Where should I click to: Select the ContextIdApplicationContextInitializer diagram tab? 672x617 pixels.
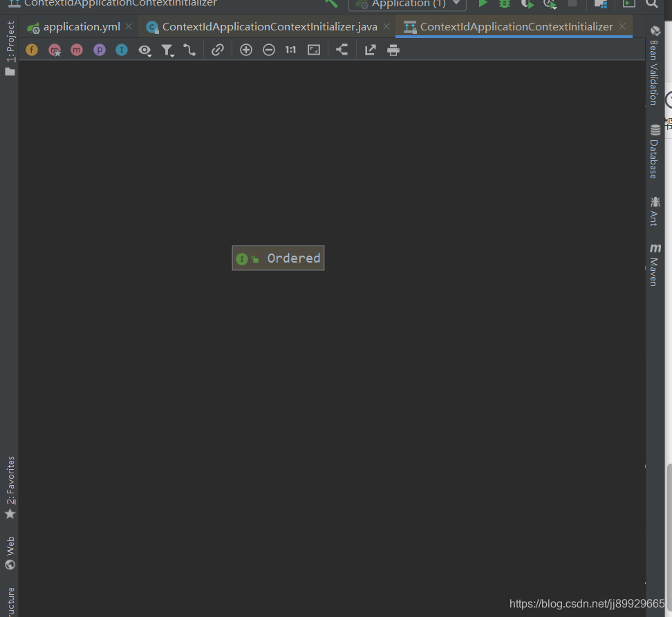pyautogui.click(x=516, y=27)
